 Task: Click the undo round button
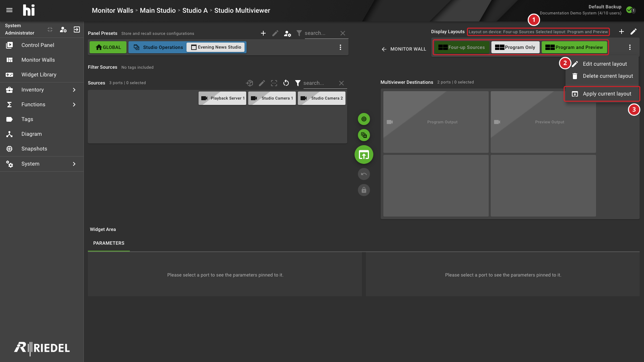(x=364, y=174)
